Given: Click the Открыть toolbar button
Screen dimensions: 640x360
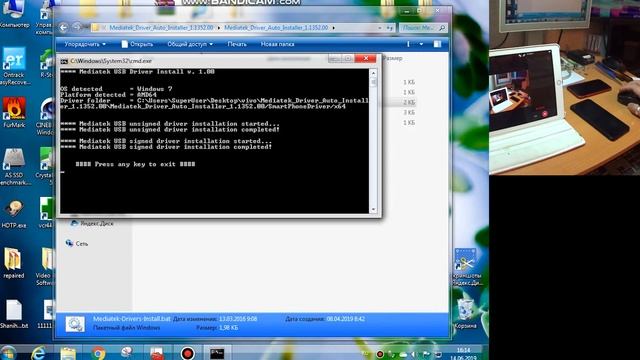Looking at the screenshot, I should click(137, 44).
